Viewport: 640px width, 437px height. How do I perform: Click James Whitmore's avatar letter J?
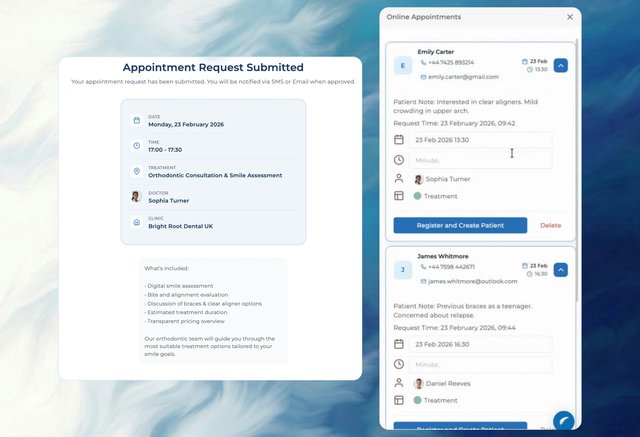click(403, 270)
